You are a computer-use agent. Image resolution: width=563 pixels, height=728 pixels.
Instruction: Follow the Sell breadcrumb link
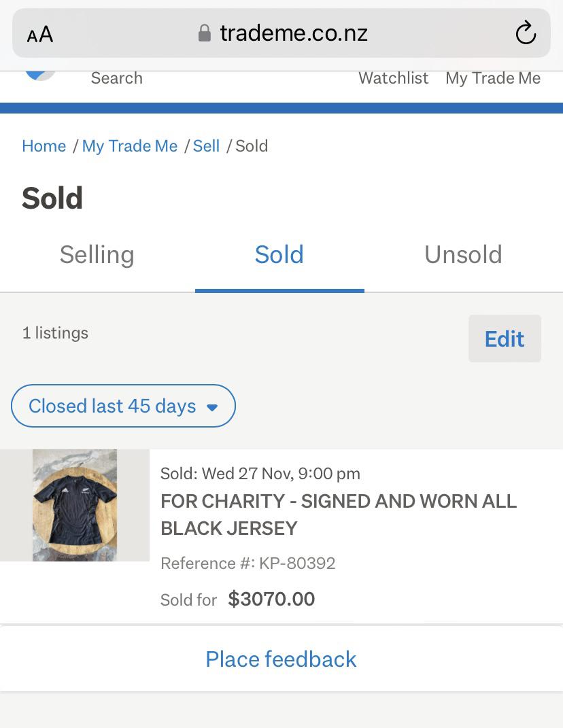point(206,146)
